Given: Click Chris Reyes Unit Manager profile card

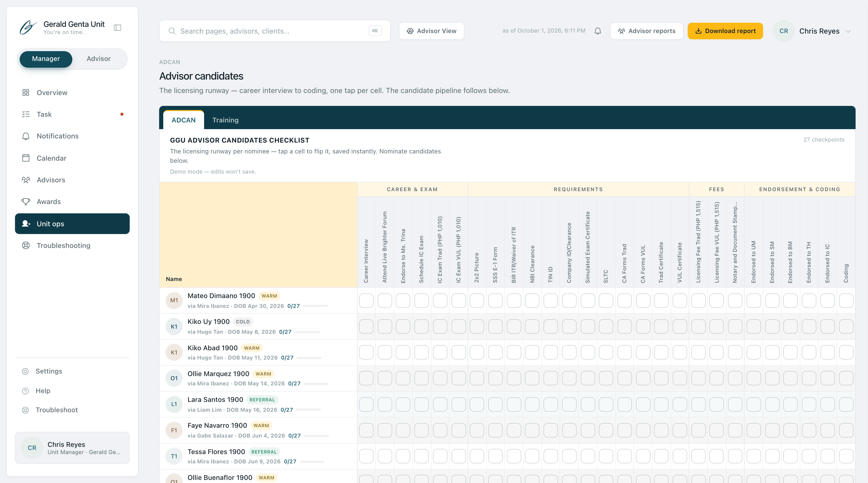Looking at the screenshot, I should pyautogui.click(x=72, y=448).
